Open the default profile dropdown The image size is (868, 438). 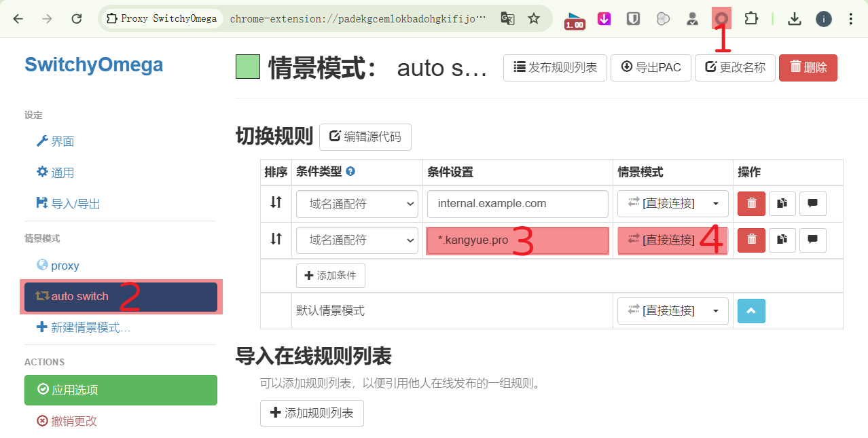pos(672,311)
